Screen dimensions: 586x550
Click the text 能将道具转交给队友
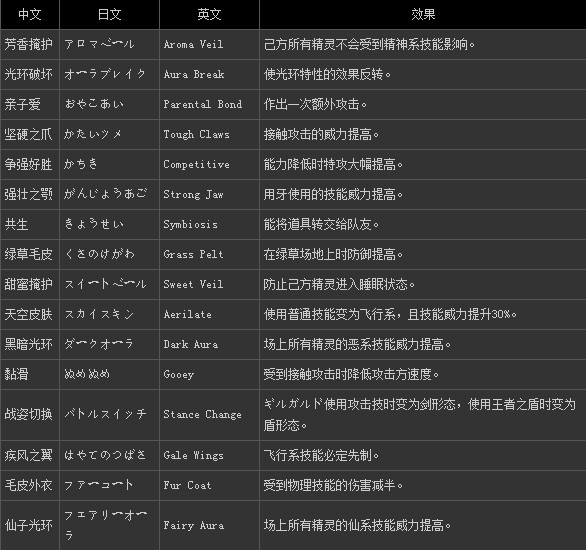pyautogui.click(x=321, y=225)
